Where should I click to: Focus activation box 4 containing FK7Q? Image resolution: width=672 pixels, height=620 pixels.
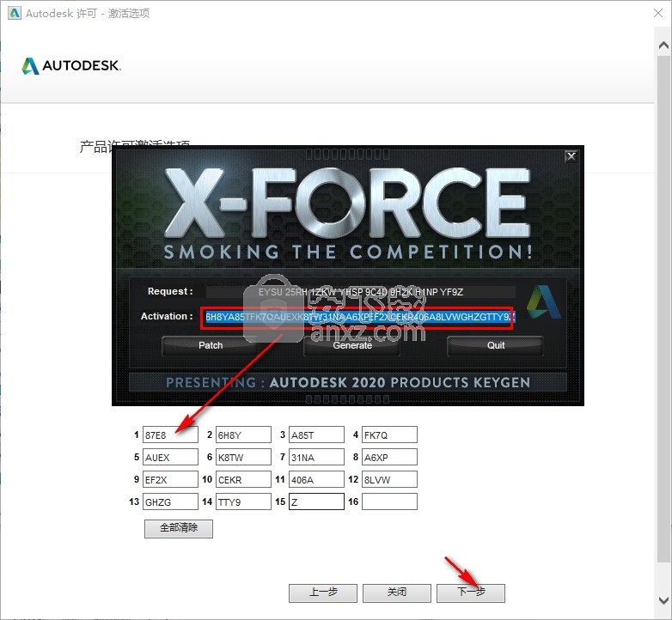[389, 435]
